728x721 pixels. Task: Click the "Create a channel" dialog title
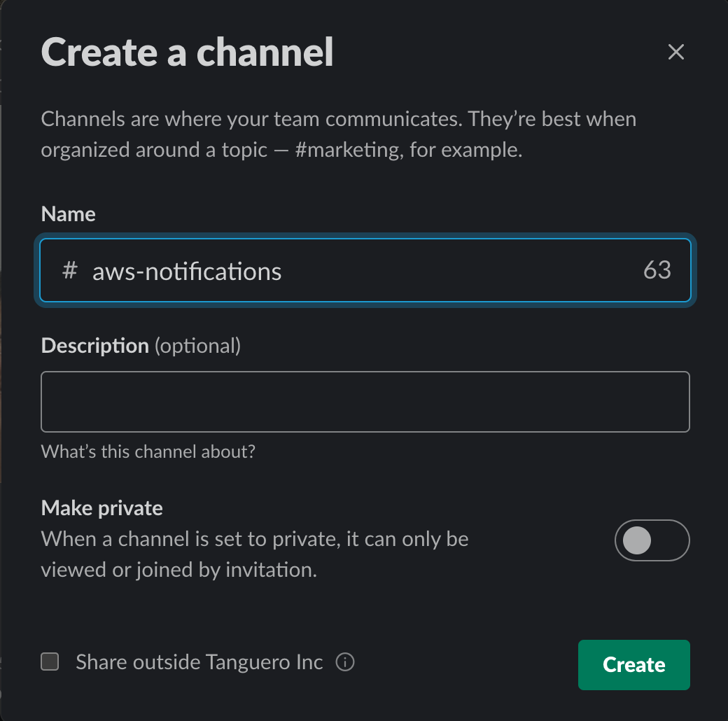187,52
